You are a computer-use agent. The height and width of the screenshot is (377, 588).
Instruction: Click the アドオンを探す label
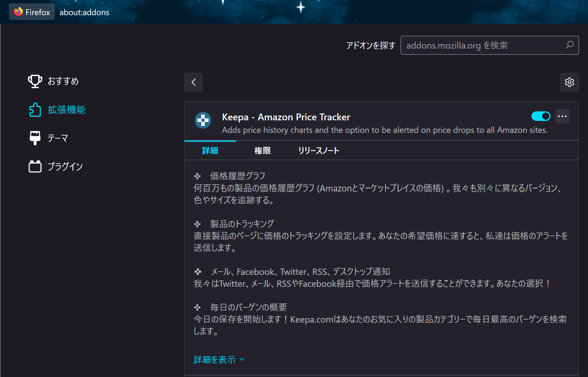point(370,45)
